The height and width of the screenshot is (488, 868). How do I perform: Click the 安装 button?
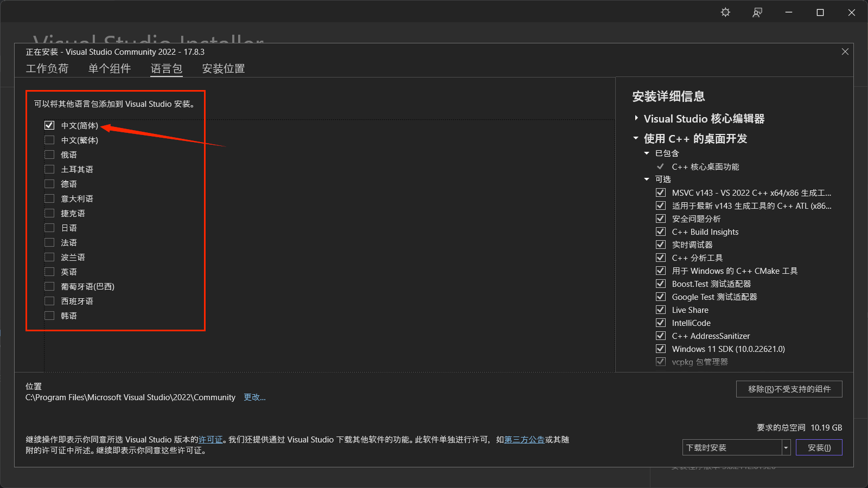point(819,447)
